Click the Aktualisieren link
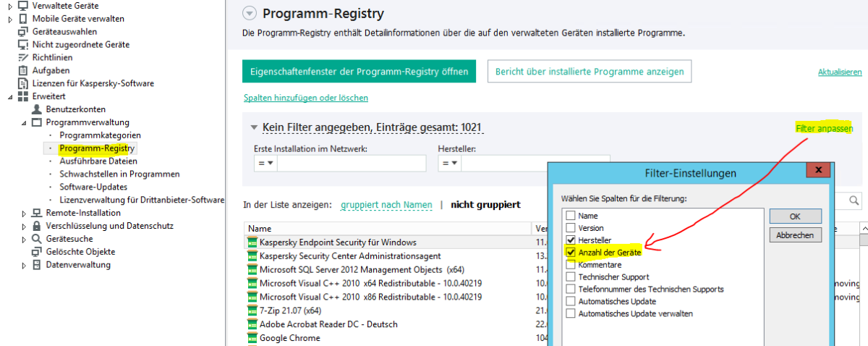This screenshot has width=868, height=346. (x=840, y=72)
